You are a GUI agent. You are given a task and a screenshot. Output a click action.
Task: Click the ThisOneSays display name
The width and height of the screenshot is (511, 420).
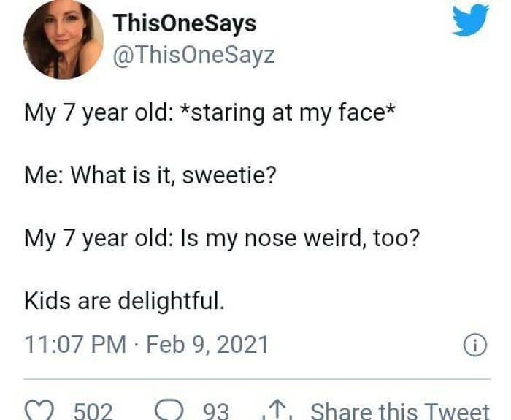[x=184, y=23]
